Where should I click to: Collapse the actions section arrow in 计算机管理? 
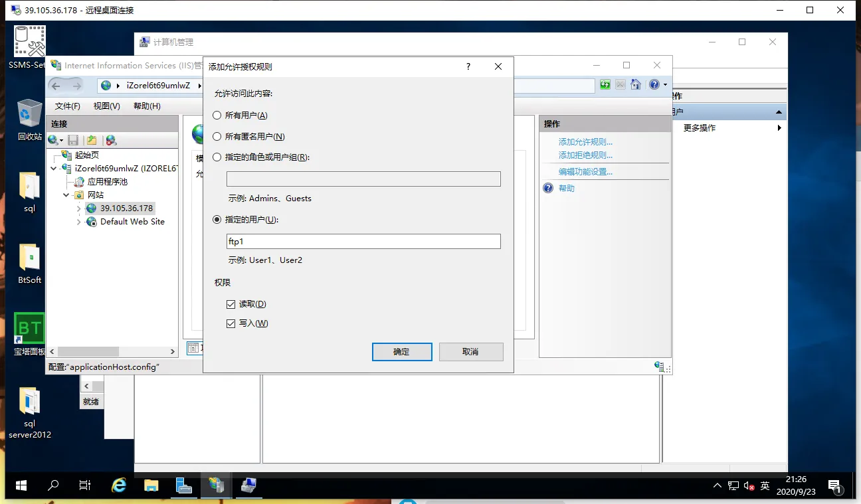[779, 112]
